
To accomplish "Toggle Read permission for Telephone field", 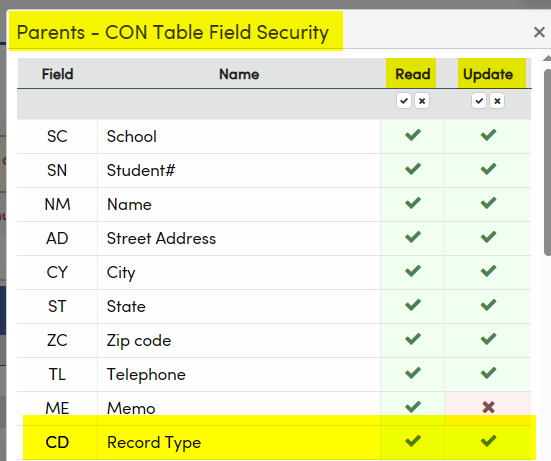I will pos(413,373).
